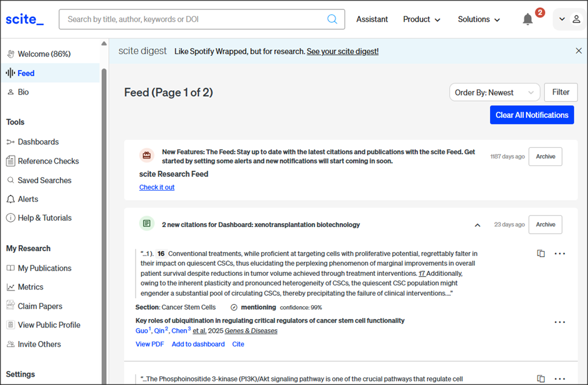This screenshot has height=385, width=588.
Task: Go to Reference Checks in sidebar
Action: (48, 161)
